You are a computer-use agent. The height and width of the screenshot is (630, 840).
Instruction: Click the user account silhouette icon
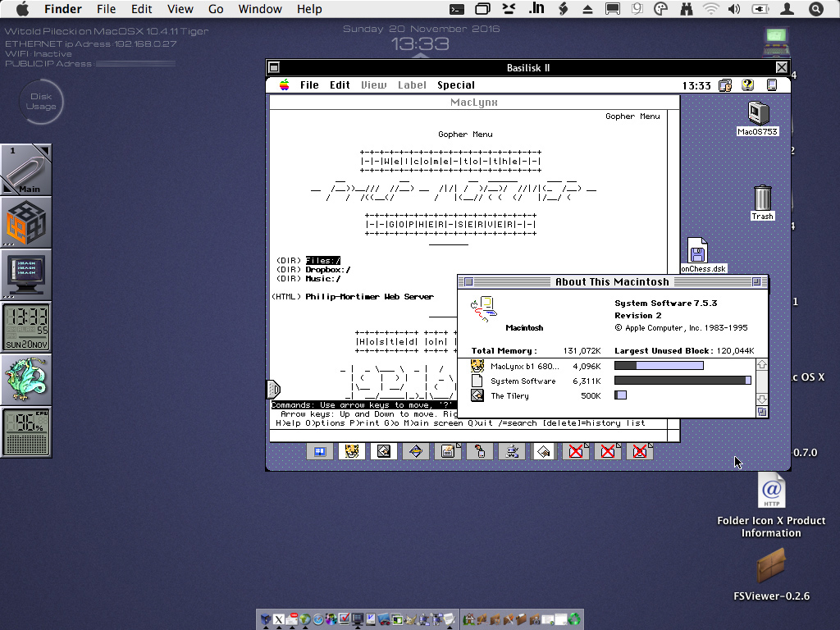(787, 9)
